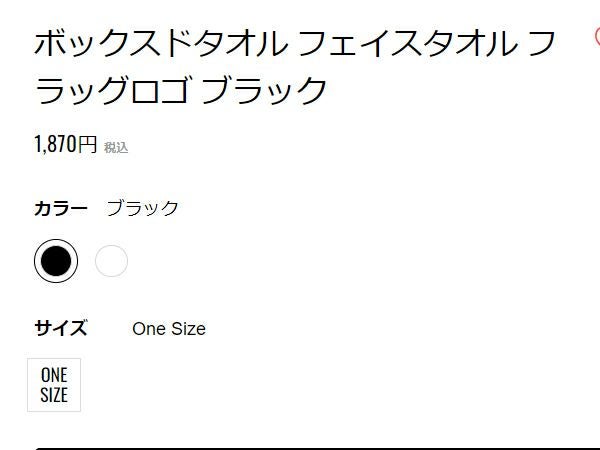The width and height of the screenshot is (600, 450).
Task: Click the red favorite icon beside the title
Action: coord(596,38)
